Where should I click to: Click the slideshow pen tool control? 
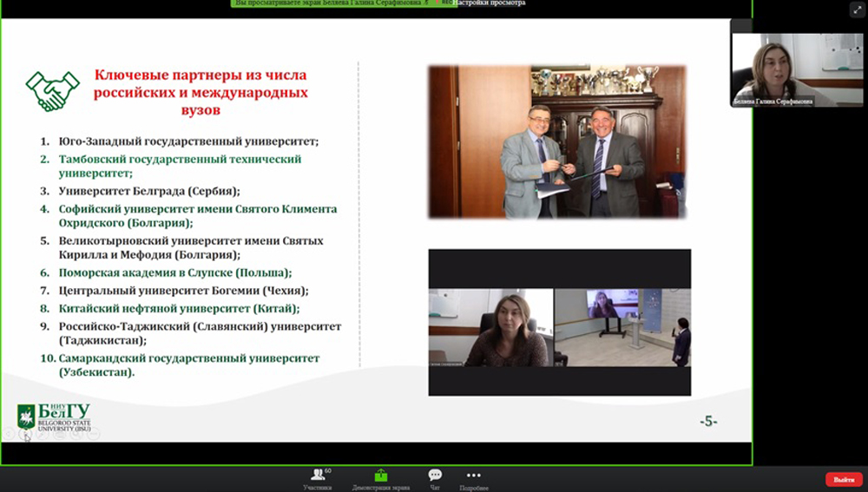click(x=43, y=433)
